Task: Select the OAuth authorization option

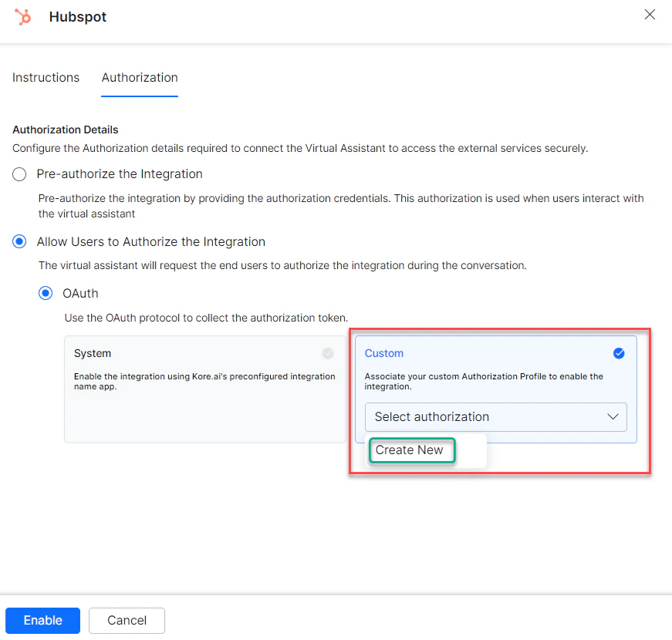Action: coord(47,293)
